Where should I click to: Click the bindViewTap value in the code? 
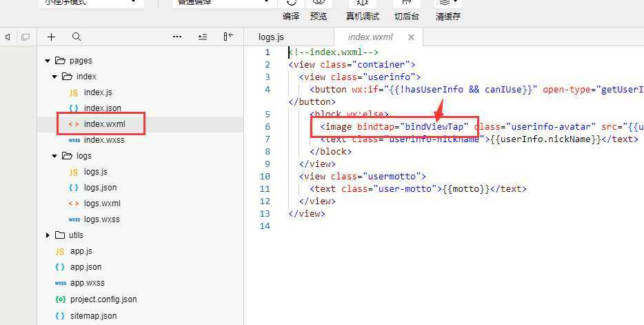pyautogui.click(x=434, y=126)
